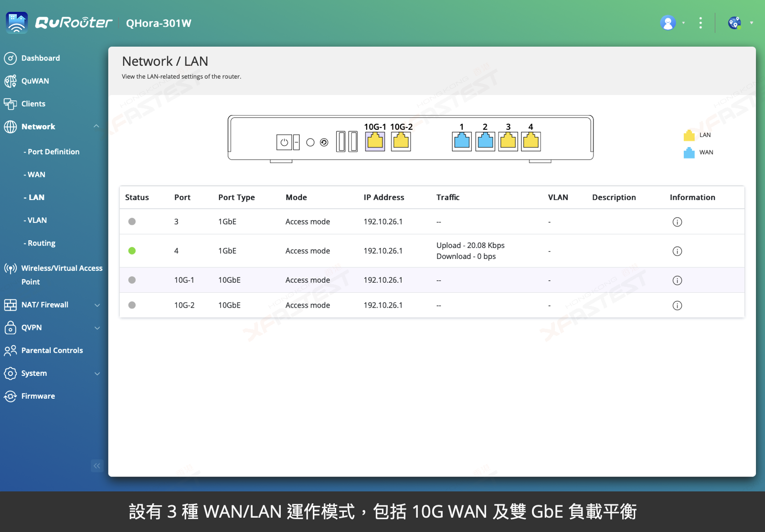Viewport: 765px width, 532px height.
Task: Open information icon for port 3 row
Action: pos(677,222)
